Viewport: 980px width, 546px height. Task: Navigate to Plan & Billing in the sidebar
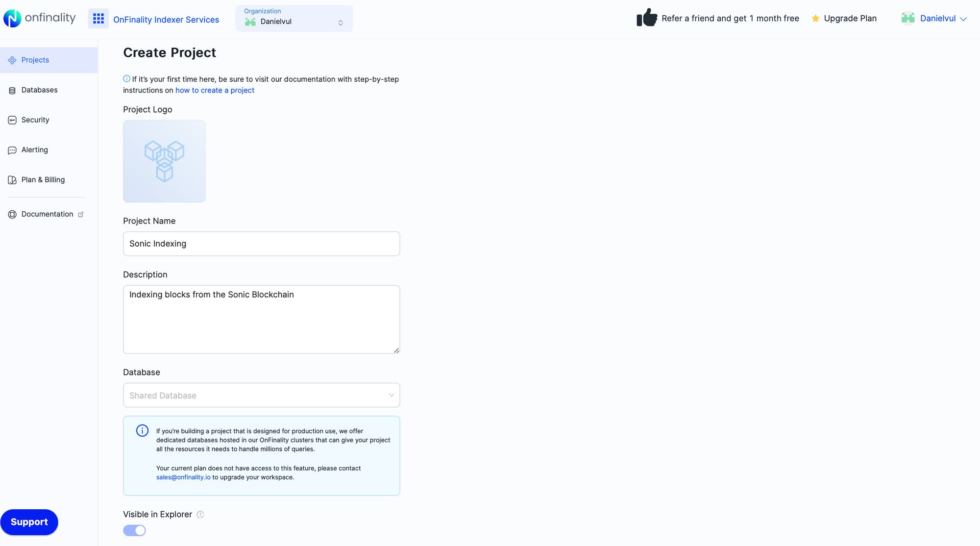43,179
